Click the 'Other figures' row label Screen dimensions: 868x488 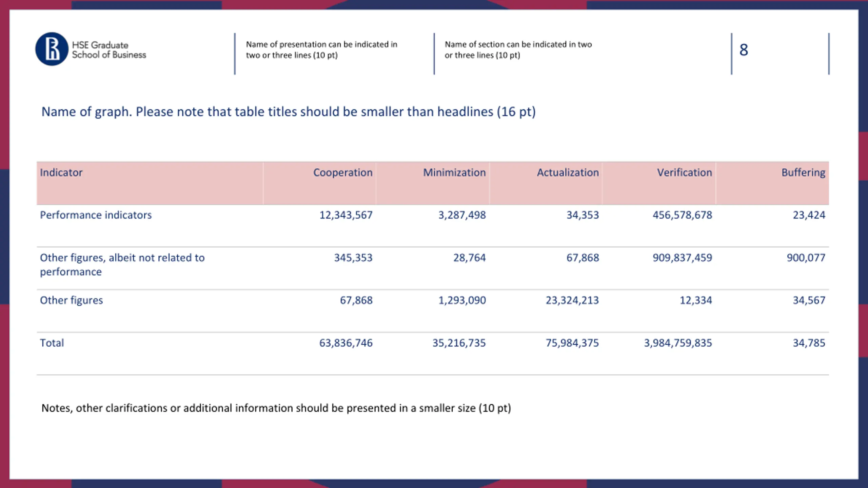71,301
